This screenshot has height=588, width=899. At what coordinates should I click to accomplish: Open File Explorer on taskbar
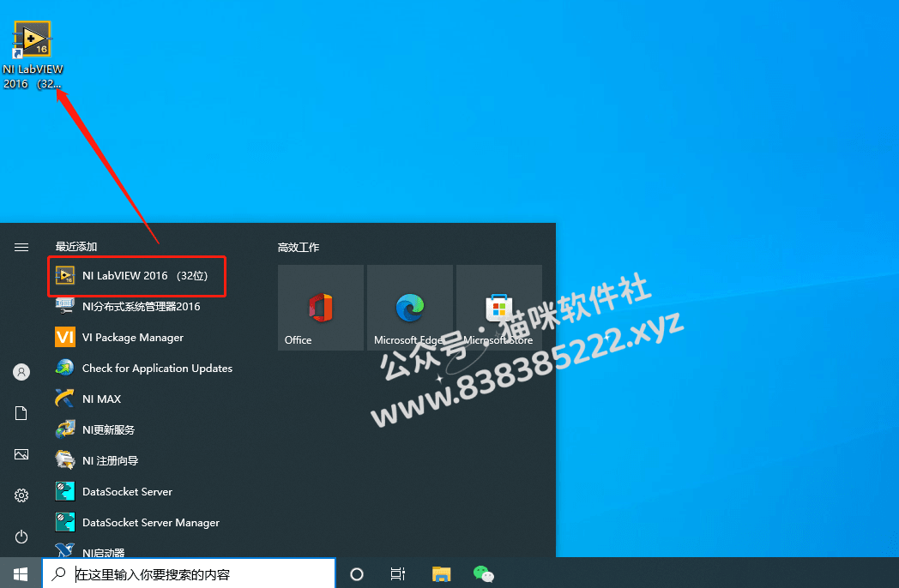[442, 573]
